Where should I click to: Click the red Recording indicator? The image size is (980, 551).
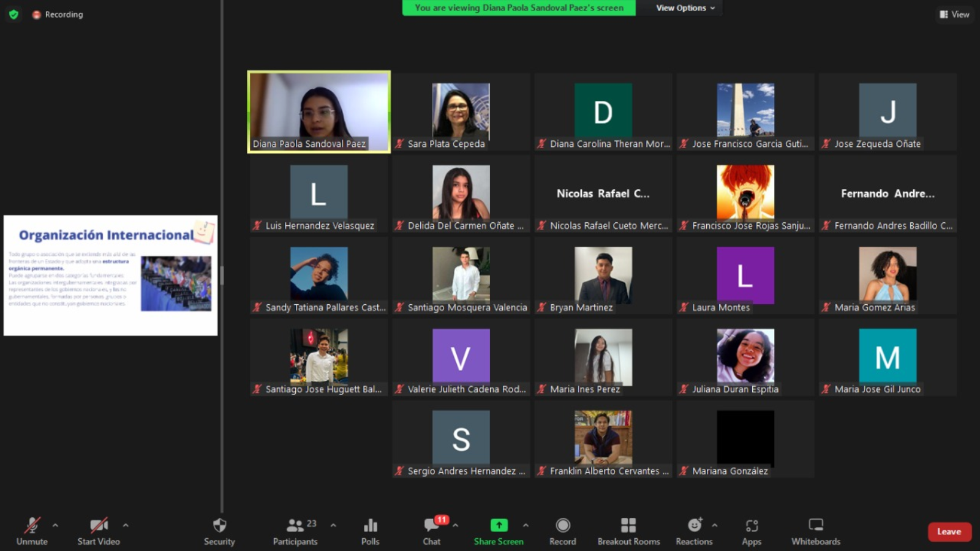(x=58, y=14)
